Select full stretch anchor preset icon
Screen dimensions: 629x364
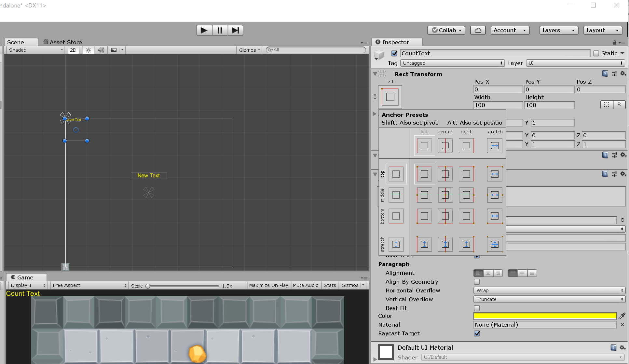[x=494, y=244]
